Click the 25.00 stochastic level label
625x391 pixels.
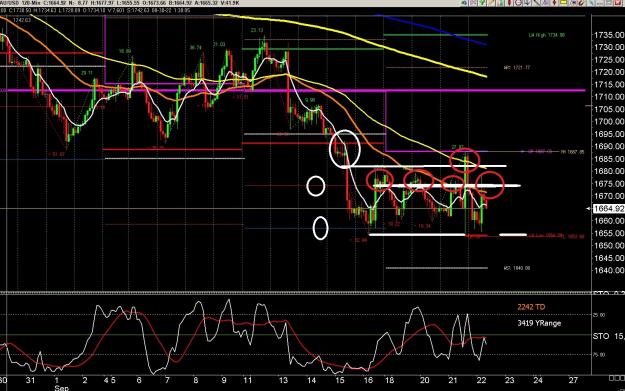(600, 315)
